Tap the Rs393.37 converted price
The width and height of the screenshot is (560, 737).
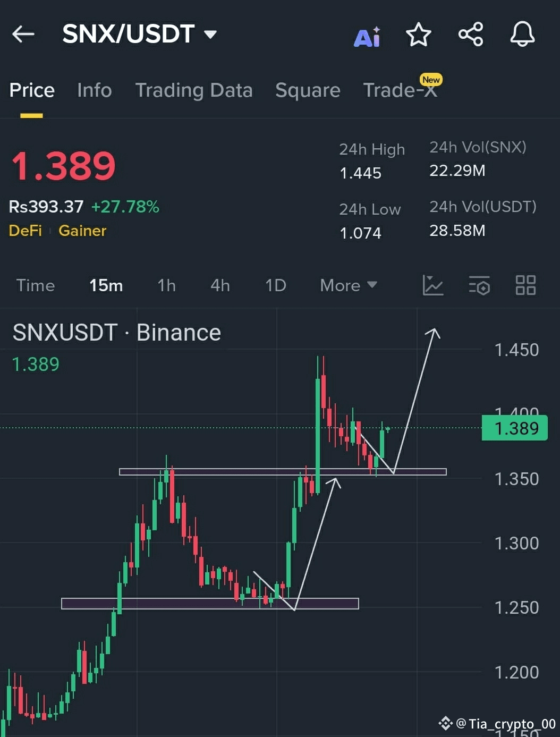coord(46,207)
